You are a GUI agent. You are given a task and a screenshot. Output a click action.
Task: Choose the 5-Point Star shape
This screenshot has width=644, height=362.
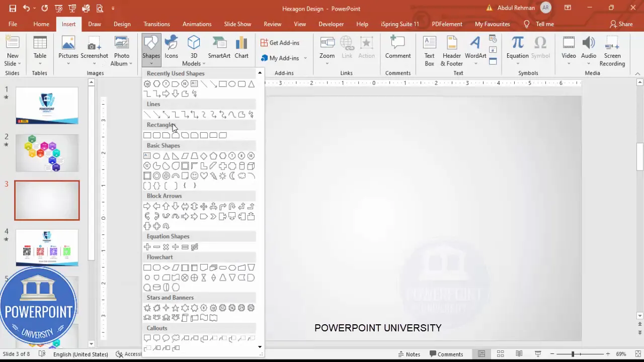coord(175,308)
